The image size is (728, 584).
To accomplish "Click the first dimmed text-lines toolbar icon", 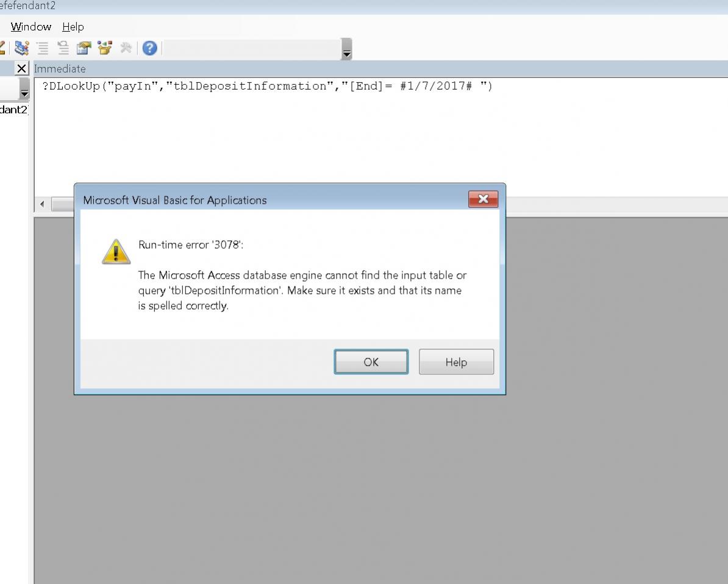I will coord(42,48).
